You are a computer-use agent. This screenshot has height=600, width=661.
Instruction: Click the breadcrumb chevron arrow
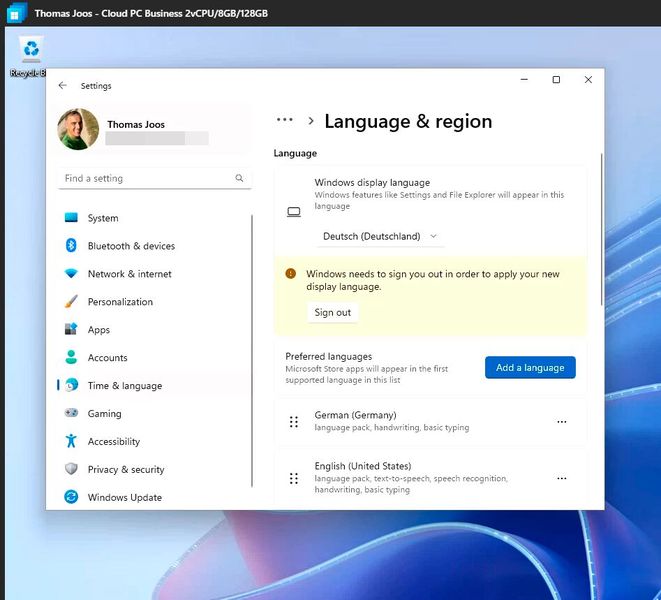311,121
